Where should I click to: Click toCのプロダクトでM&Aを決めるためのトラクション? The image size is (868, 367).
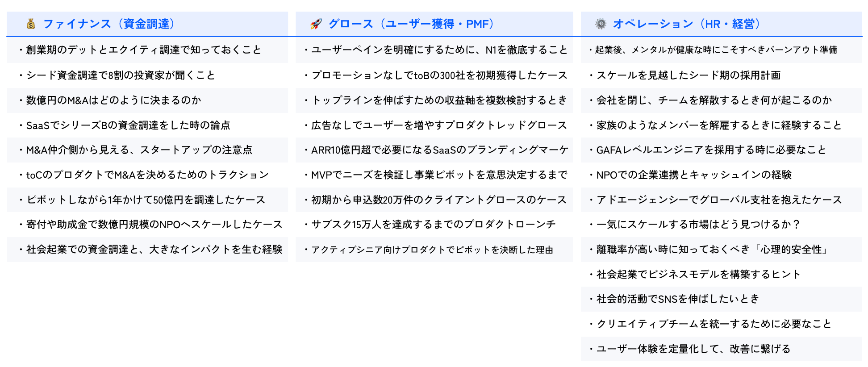click(x=147, y=175)
